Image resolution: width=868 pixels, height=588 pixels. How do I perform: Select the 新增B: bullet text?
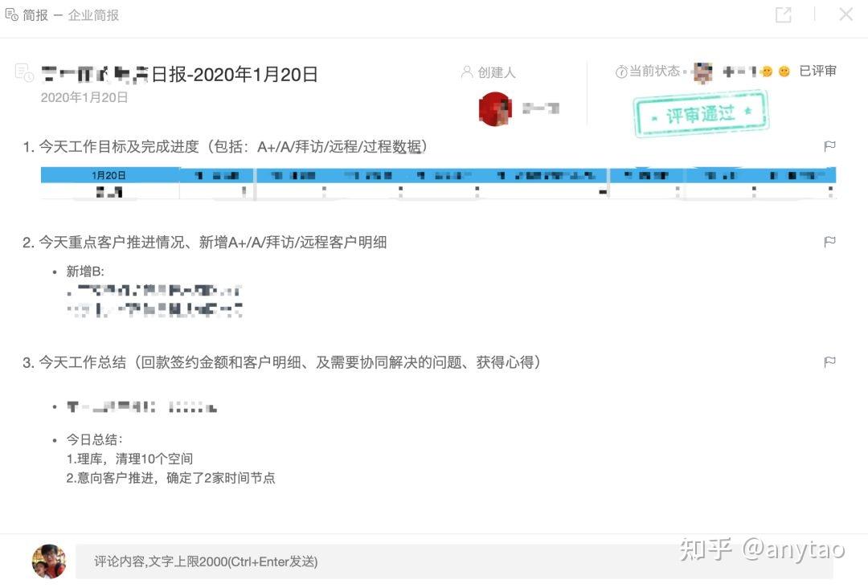coord(85,271)
